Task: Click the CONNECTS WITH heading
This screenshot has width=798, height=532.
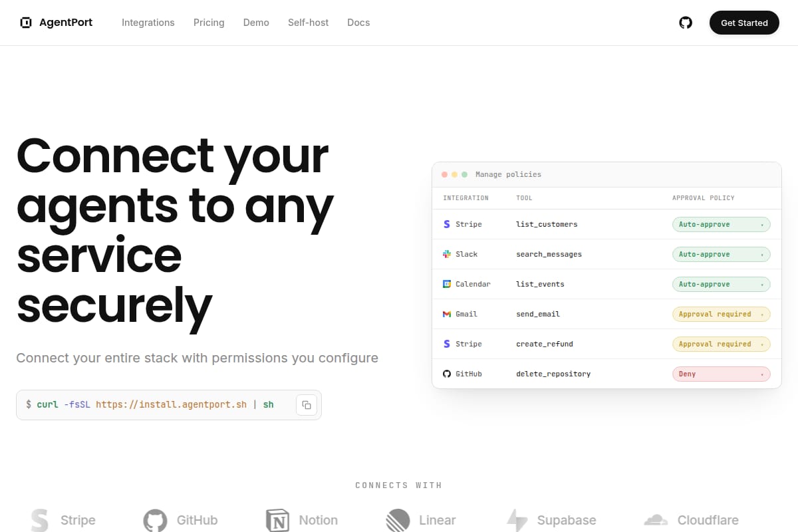Action: [x=399, y=485]
